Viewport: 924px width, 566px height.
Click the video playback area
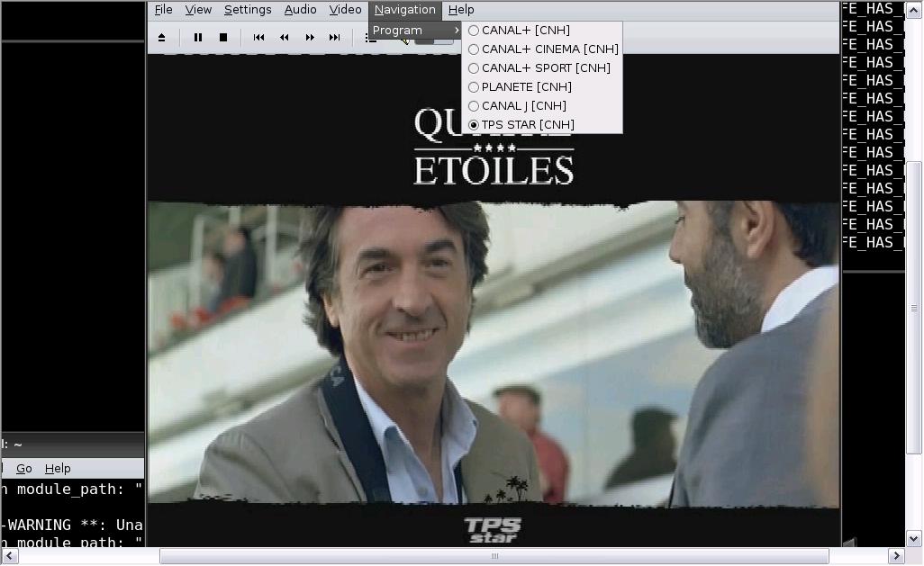coord(494,301)
